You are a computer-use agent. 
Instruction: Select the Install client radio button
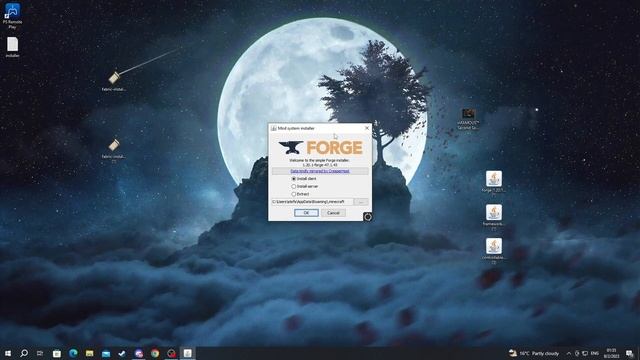pos(293,179)
